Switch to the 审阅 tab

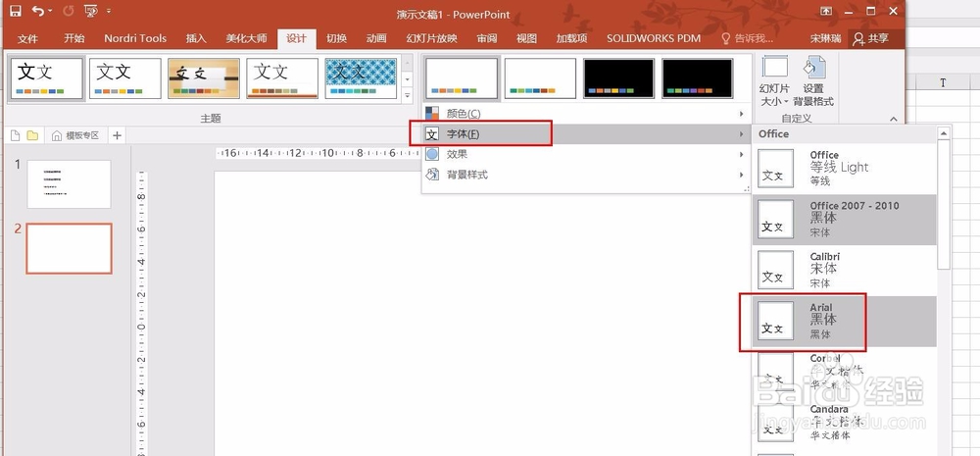[x=487, y=38]
